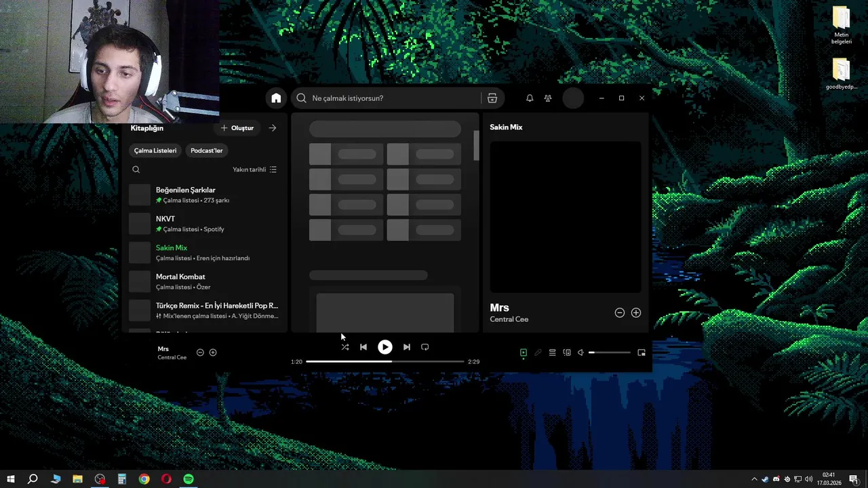Toggle the lyrics microphone icon
This screenshot has height=488, width=868.
[x=538, y=352]
